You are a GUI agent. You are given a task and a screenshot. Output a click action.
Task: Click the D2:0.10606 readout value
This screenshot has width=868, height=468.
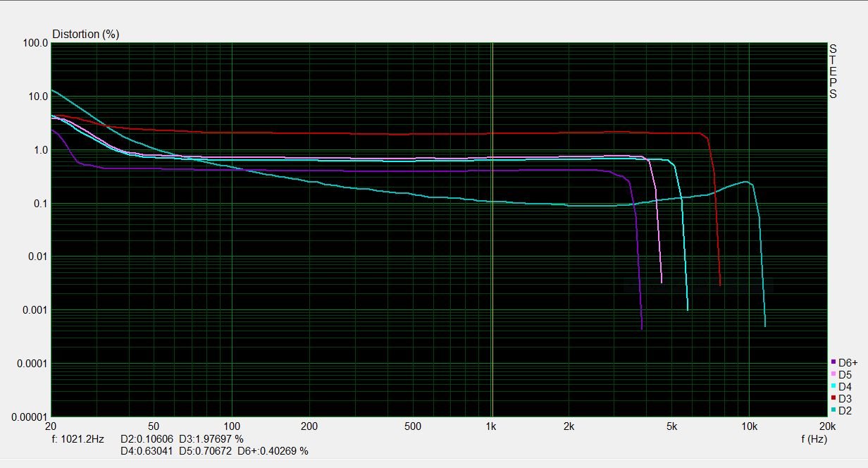pos(147,439)
